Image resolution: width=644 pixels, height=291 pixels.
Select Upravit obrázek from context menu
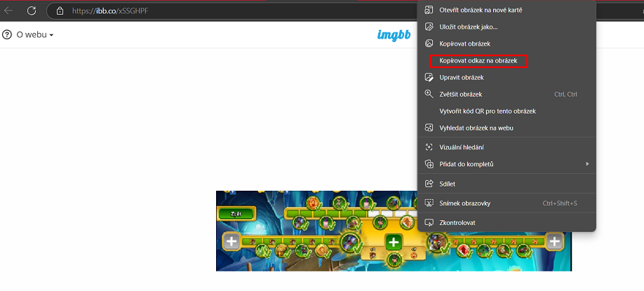461,77
